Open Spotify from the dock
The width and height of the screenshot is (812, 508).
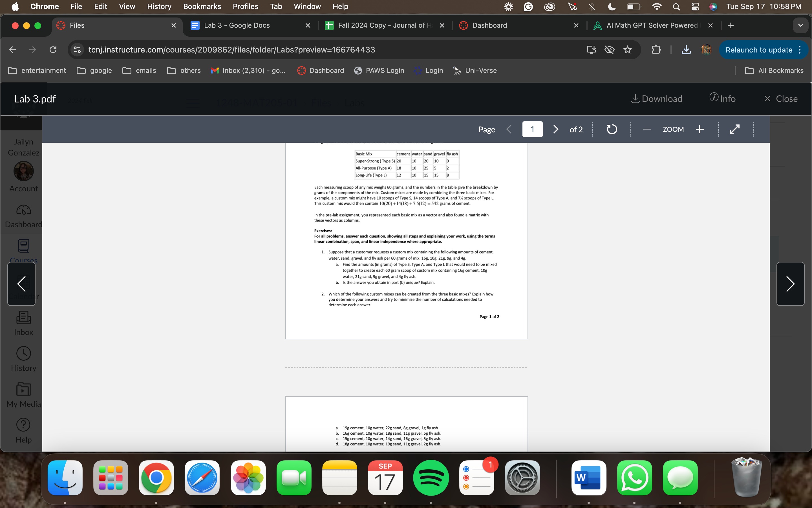pyautogui.click(x=431, y=478)
